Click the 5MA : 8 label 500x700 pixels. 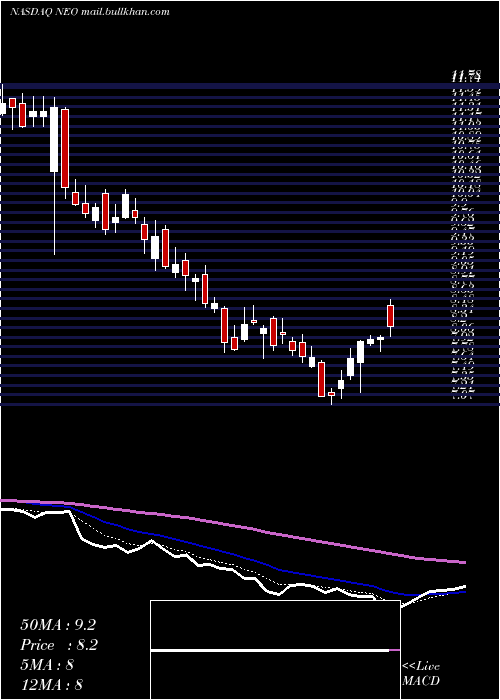point(47,665)
